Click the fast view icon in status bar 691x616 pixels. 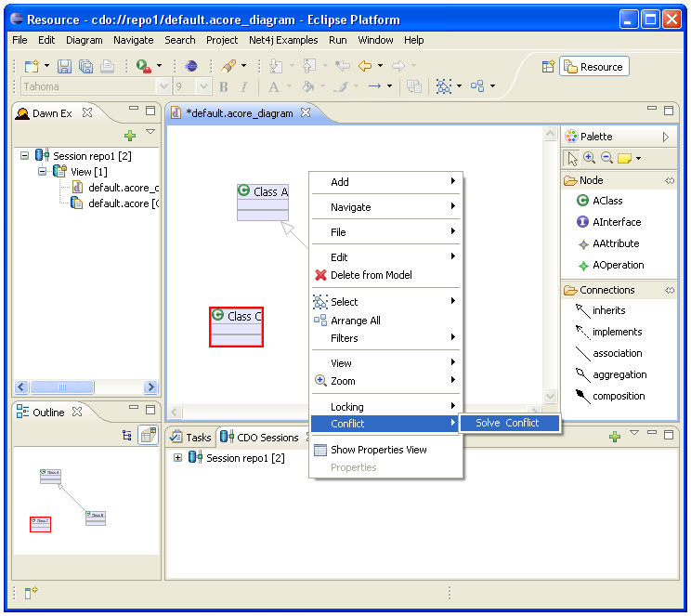coord(31,592)
